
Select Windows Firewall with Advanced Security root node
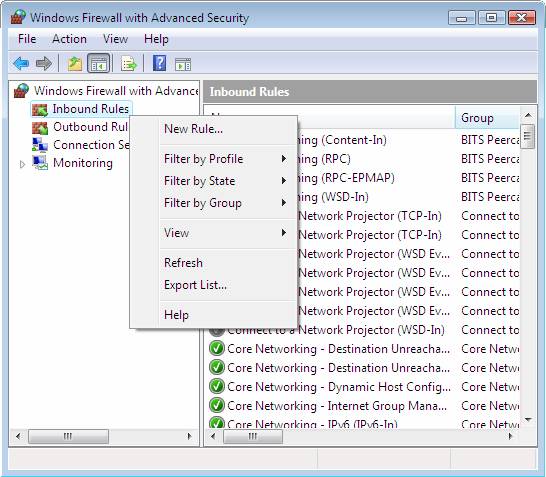(x=116, y=91)
